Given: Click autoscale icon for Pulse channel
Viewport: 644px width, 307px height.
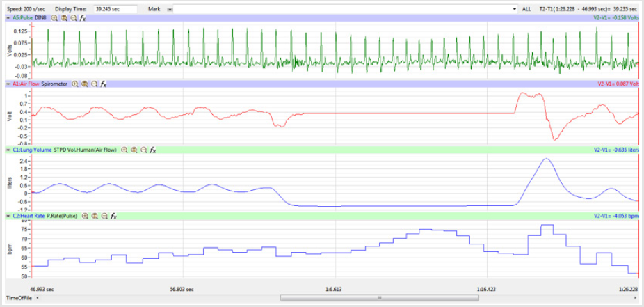Looking at the screenshot, I should [x=63, y=17].
